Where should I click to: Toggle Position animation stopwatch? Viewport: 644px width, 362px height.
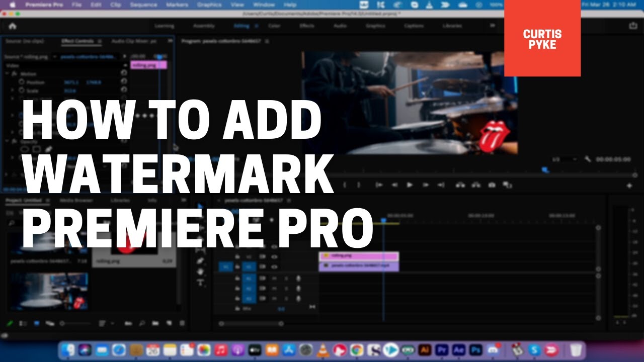[x=21, y=82]
